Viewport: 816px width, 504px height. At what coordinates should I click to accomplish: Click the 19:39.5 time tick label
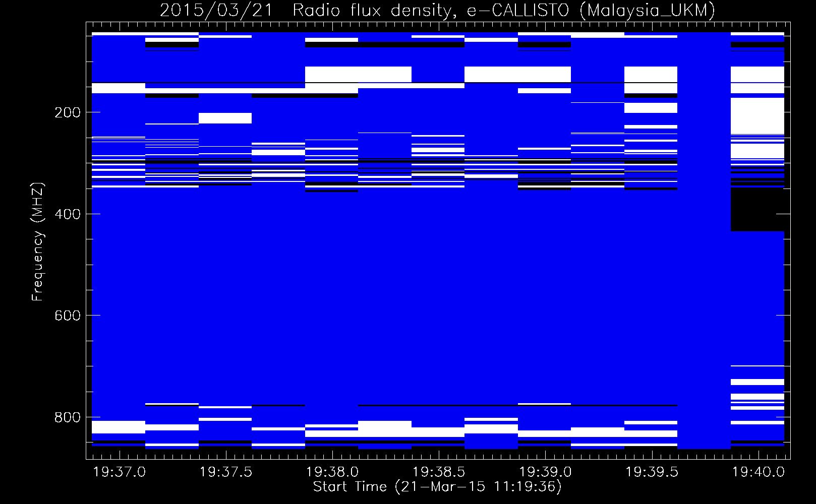coord(652,472)
